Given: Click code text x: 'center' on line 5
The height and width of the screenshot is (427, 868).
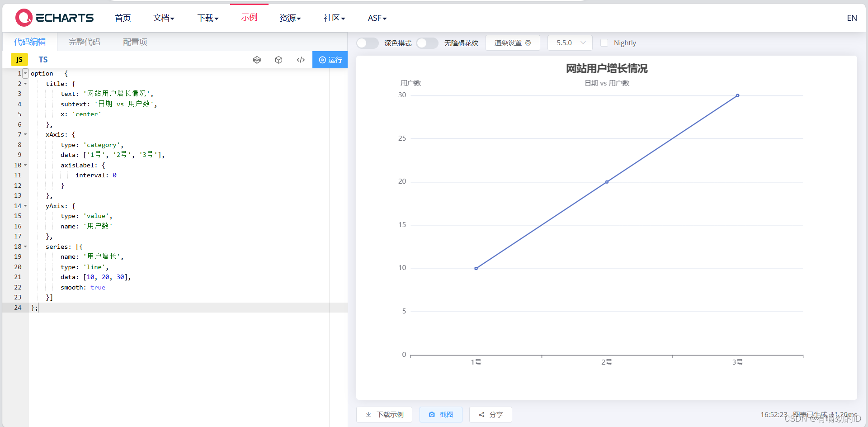Looking at the screenshot, I should point(81,114).
